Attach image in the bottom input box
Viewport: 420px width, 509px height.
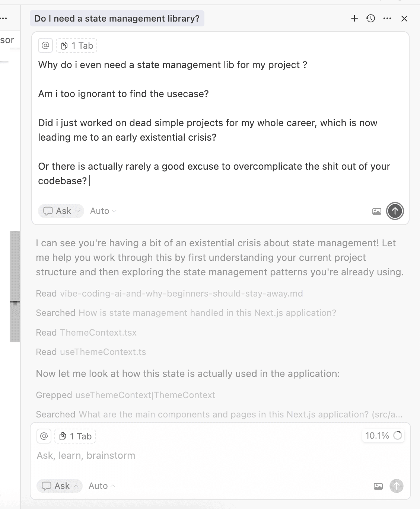point(378,486)
